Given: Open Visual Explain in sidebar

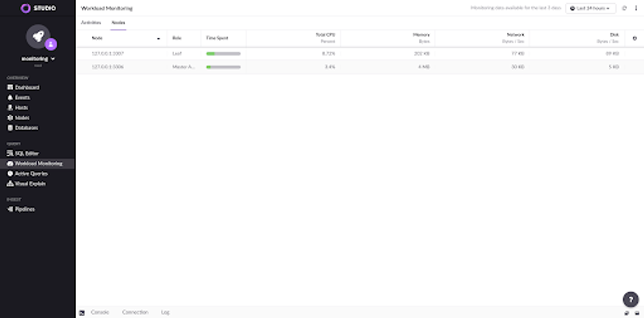Looking at the screenshot, I should click(x=30, y=184).
